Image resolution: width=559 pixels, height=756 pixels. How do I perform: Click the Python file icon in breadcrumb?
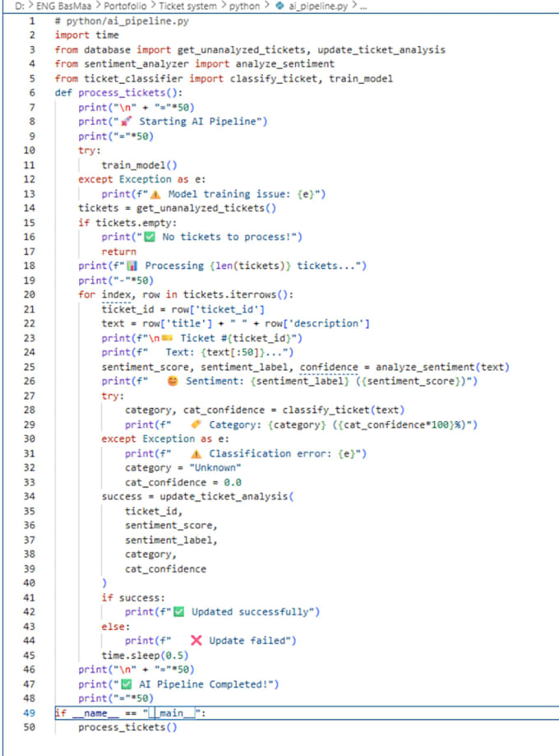click(x=279, y=7)
